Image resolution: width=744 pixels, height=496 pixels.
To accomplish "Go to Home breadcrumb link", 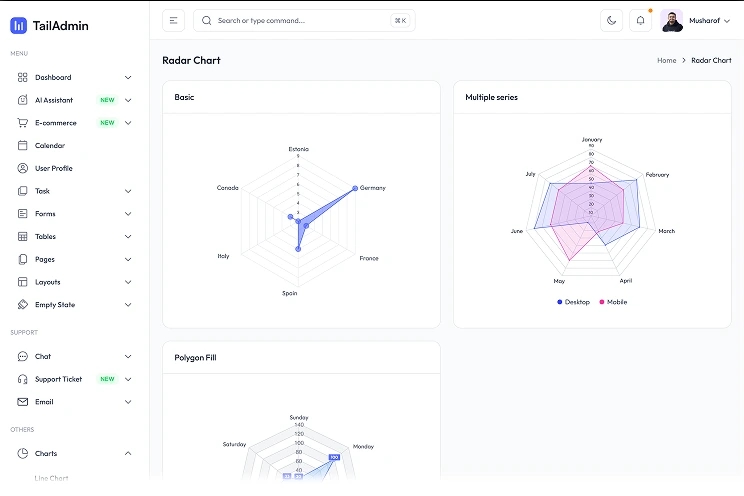I will (x=667, y=60).
